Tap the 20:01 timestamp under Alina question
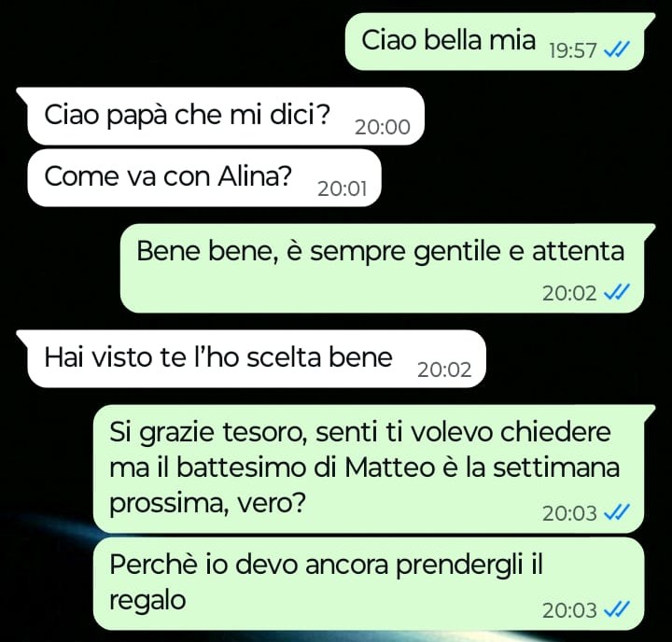Screen dimensions: 672x642 (x=342, y=189)
